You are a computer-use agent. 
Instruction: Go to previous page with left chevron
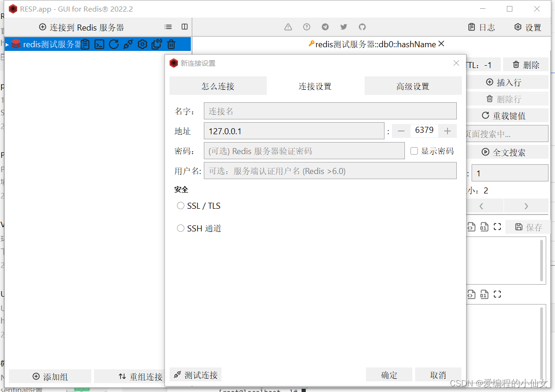coord(481,206)
